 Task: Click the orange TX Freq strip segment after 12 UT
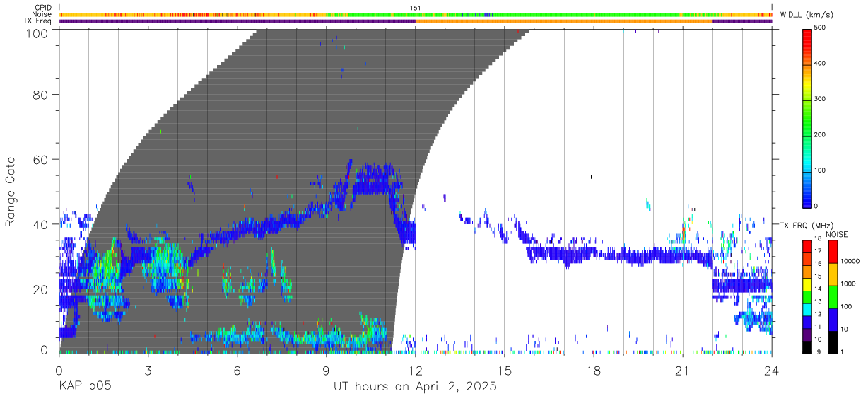pyautogui.click(x=564, y=21)
